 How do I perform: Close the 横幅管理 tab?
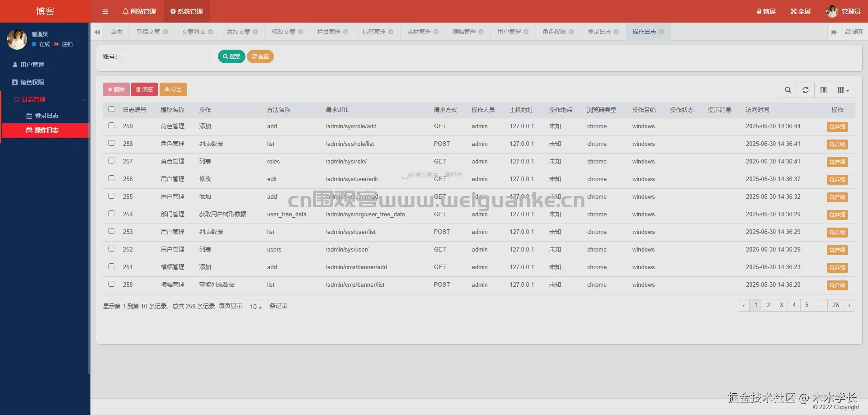tap(481, 32)
